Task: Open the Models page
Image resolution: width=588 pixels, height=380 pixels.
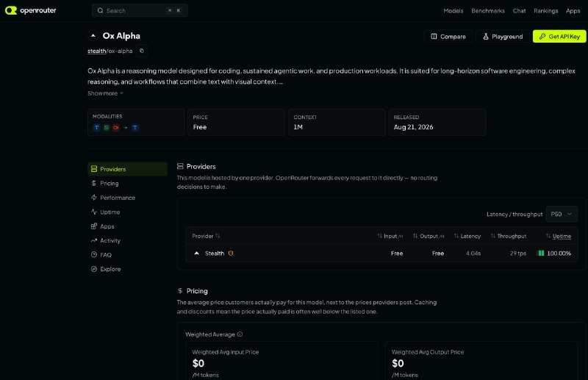Action: tap(453, 11)
